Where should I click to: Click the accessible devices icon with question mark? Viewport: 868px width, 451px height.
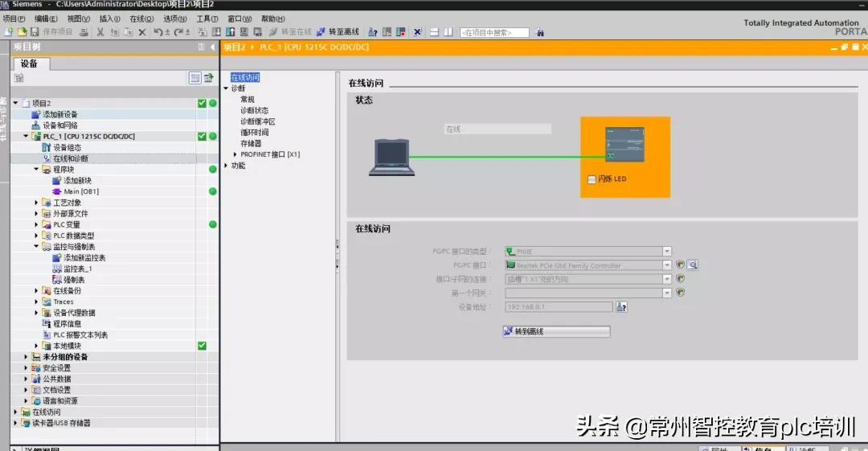click(373, 32)
